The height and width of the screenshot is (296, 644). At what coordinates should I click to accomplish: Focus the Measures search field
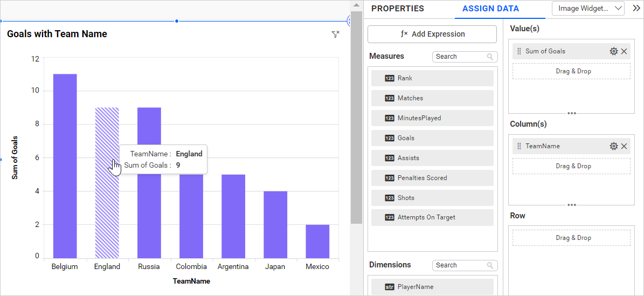pos(459,57)
